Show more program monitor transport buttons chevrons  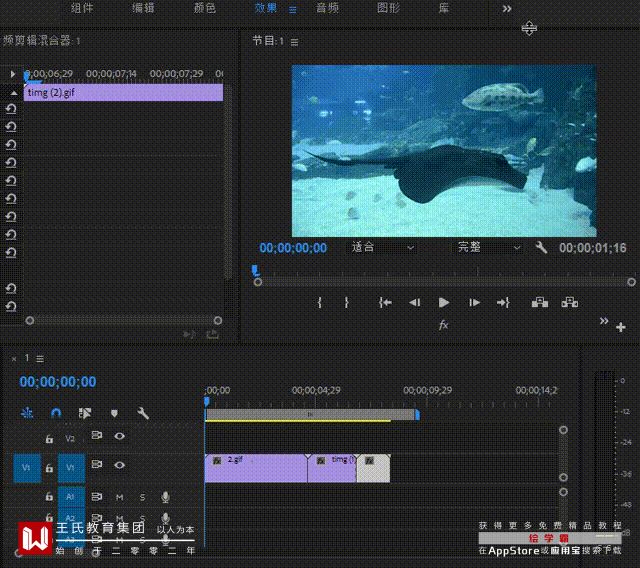pos(604,321)
